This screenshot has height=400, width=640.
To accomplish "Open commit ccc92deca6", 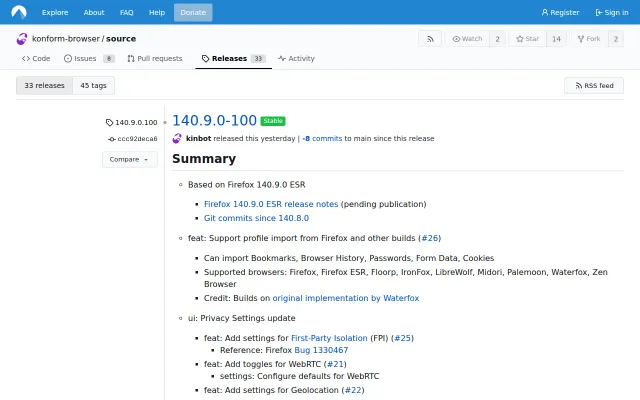I will [x=133, y=139].
